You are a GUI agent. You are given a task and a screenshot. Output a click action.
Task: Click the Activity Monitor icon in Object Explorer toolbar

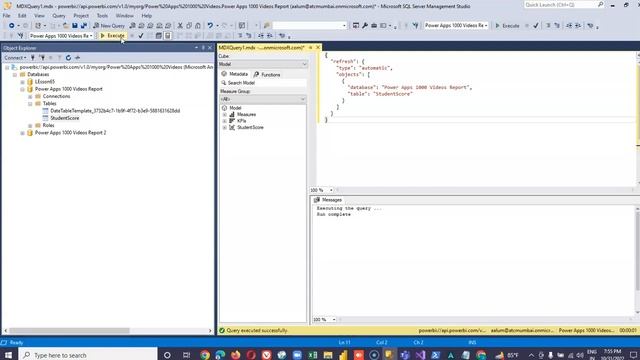pyautogui.click(x=78, y=58)
